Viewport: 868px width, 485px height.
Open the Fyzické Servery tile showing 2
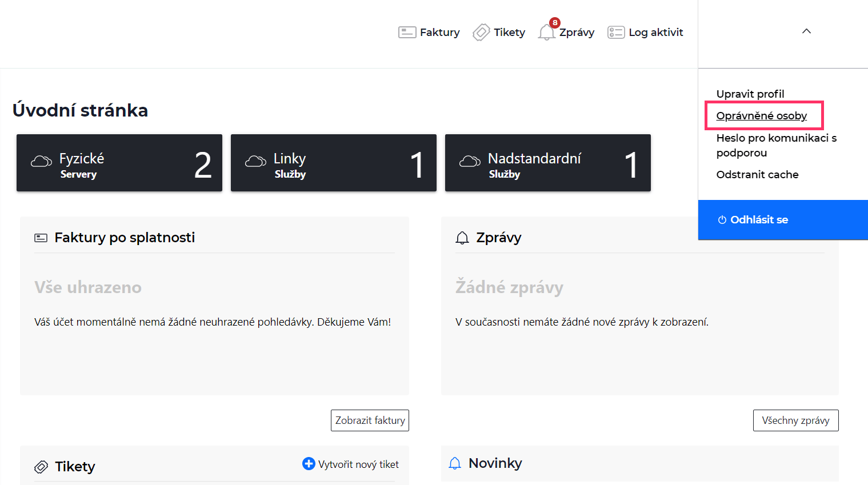click(x=119, y=163)
